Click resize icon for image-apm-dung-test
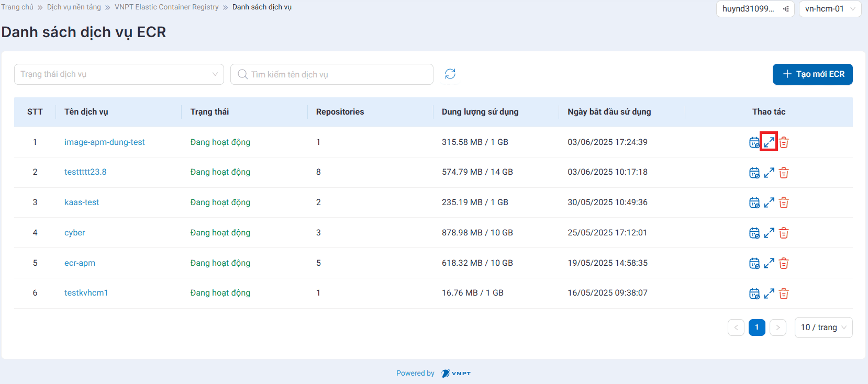 [x=769, y=142]
